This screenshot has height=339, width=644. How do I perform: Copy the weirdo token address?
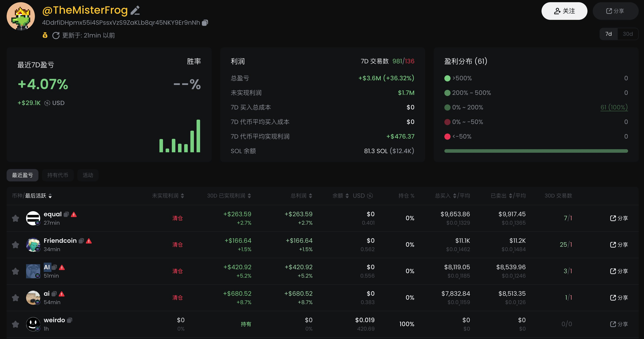point(70,320)
